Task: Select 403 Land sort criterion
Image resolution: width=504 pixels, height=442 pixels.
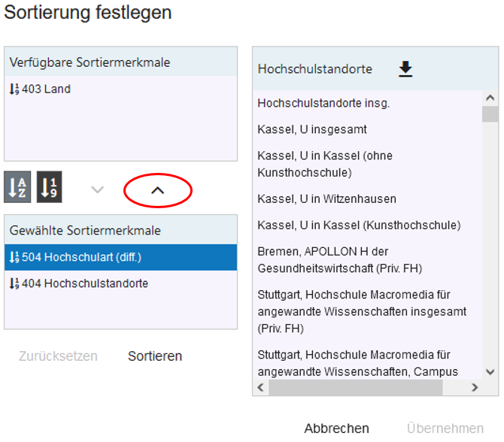Action: (x=46, y=89)
